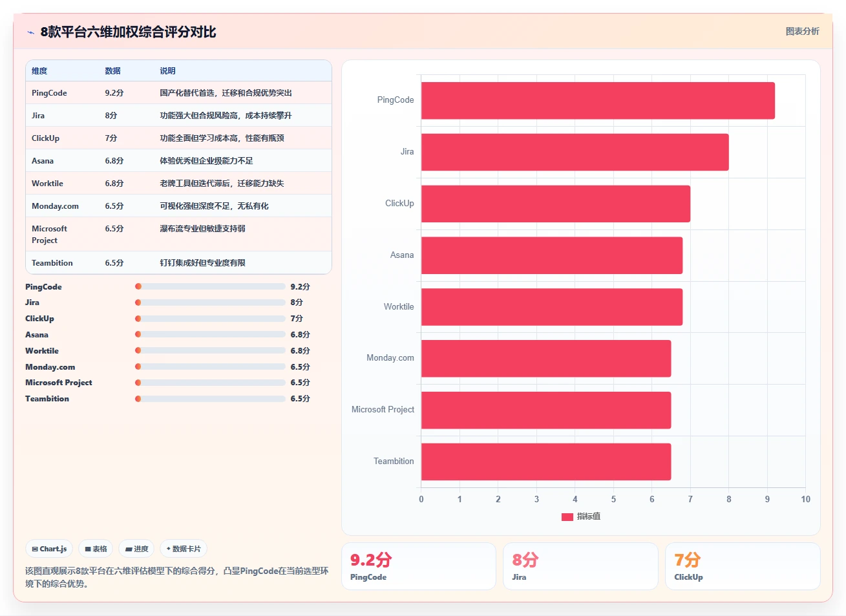The image size is (846, 616).
Task: Click the 维度 column header
Action: click(x=39, y=71)
